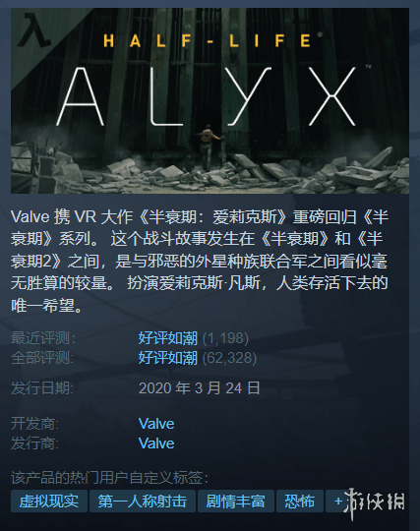
Task: Expand more tags with the plus button
Action: 337,501
